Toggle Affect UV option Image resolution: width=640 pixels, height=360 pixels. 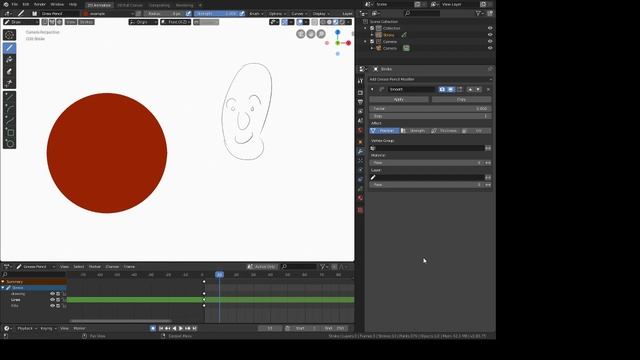[476, 131]
